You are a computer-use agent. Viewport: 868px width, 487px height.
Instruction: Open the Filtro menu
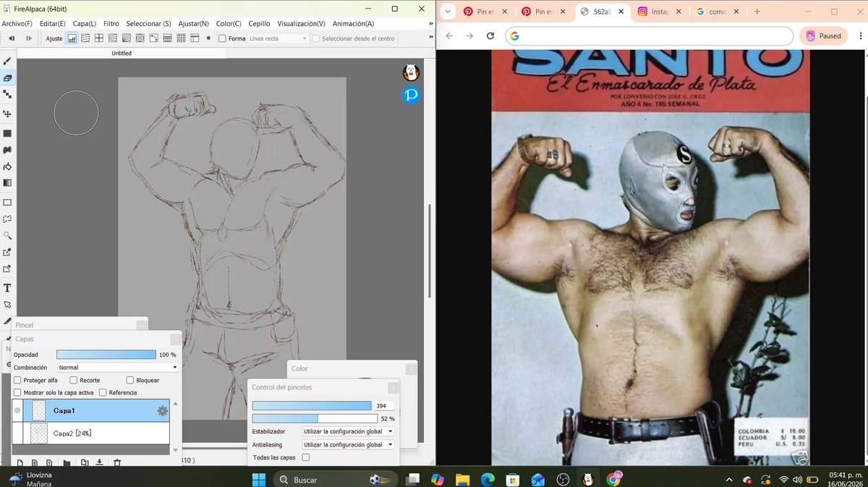(x=111, y=24)
